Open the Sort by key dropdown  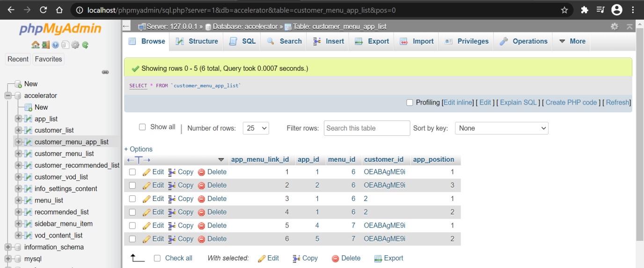(x=501, y=128)
